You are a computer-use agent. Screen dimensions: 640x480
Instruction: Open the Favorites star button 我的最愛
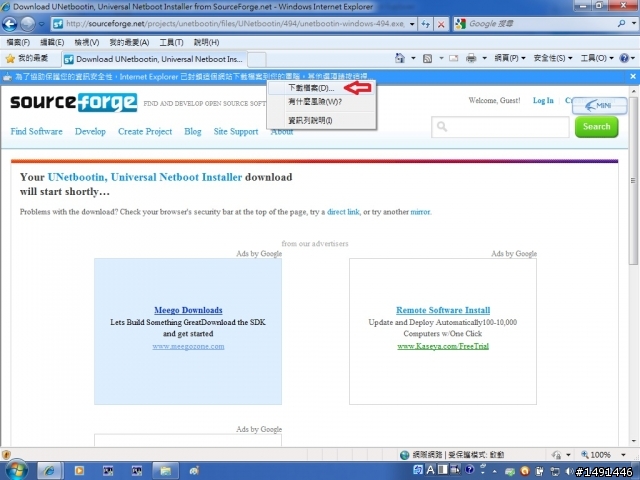pos(27,58)
